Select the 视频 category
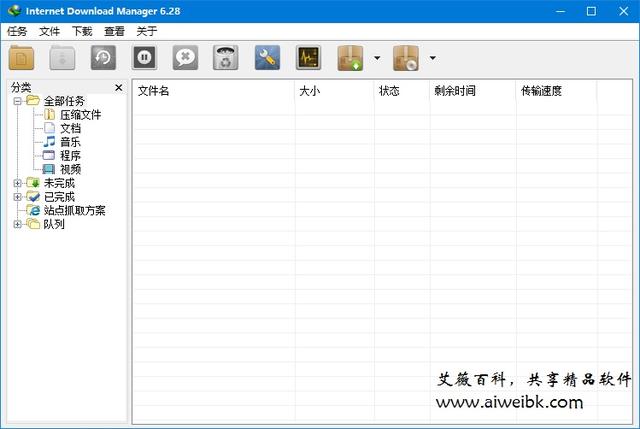This screenshot has width=640, height=429. [x=70, y=169]
